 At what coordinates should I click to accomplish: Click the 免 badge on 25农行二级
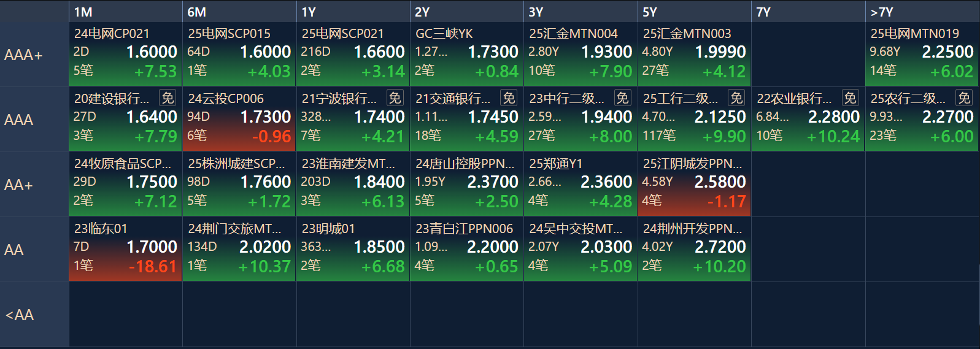pyautogui.click(x=964, y=98)
